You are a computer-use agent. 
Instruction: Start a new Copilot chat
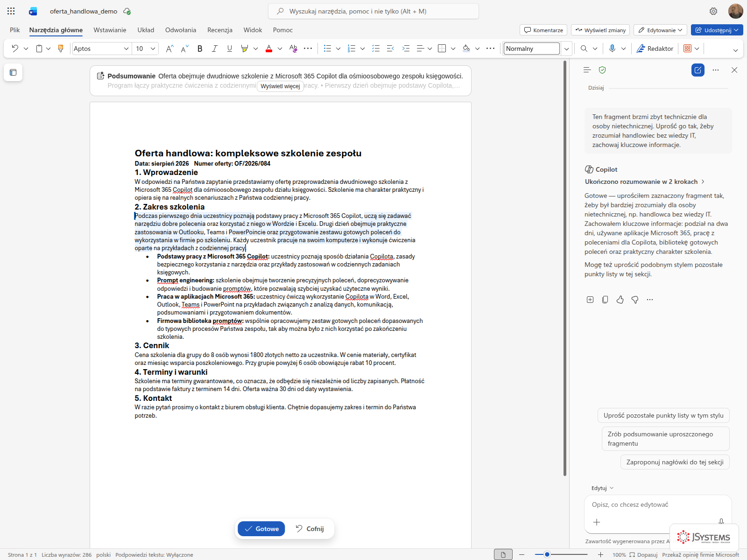tap(698, 70)
